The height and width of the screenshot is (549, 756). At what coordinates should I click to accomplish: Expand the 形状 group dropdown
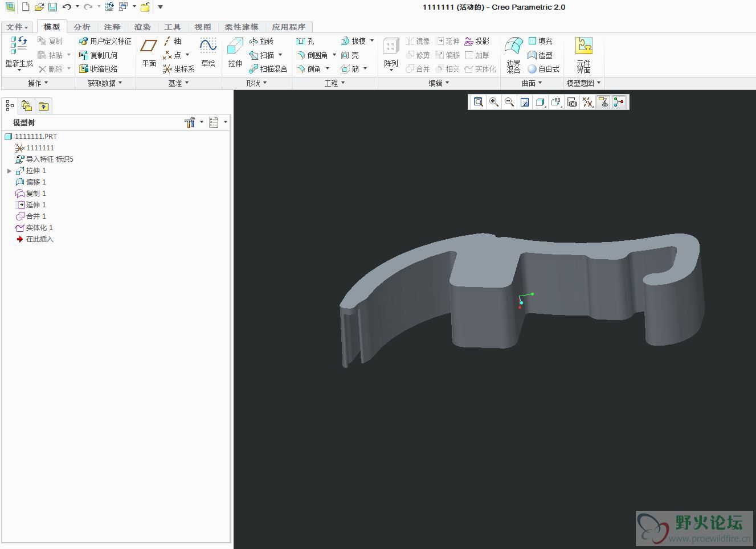point(256,83)
